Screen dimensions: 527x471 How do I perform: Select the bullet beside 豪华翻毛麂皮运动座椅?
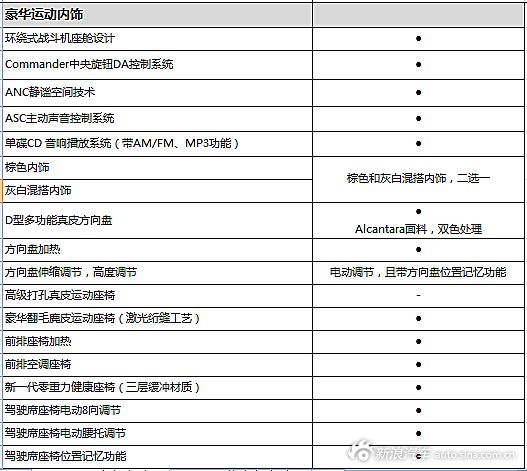tap(418, 318)
